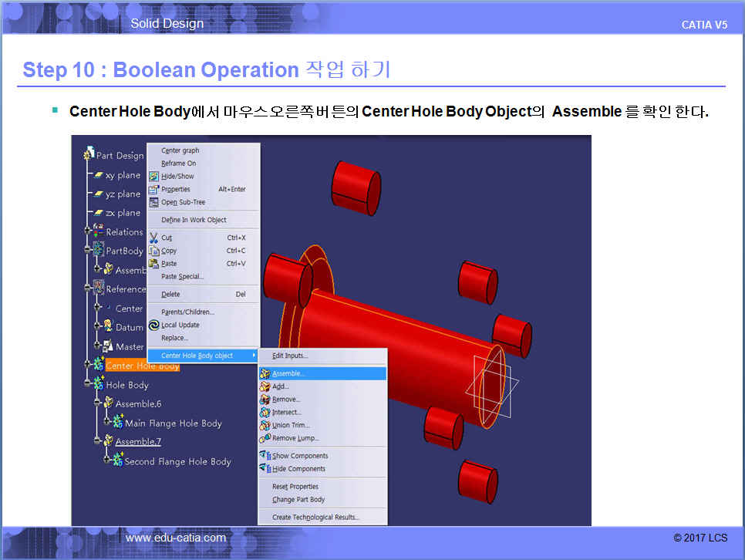The image size is (745, 560).
Task: Choose Edit Inputs from the submenu
Action: pyautogui.click(x=289, y=356)
